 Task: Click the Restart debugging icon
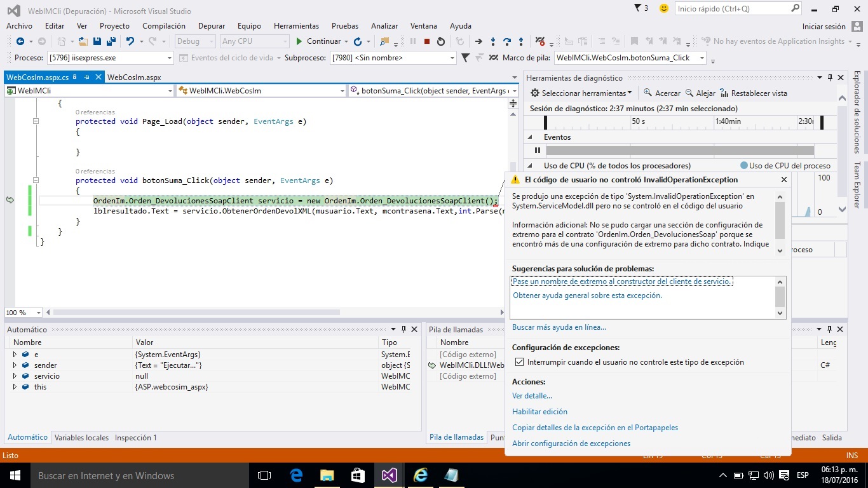point(441,41)
